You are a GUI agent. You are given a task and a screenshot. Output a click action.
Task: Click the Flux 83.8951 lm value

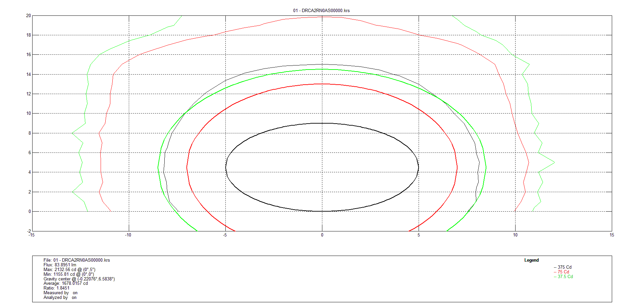click(60, 265)
